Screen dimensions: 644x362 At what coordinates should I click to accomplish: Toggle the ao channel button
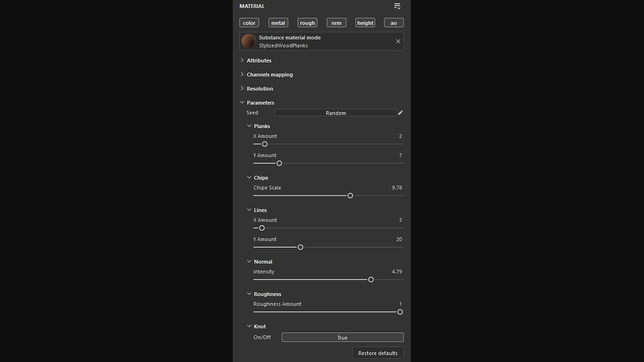pos(394,23)
